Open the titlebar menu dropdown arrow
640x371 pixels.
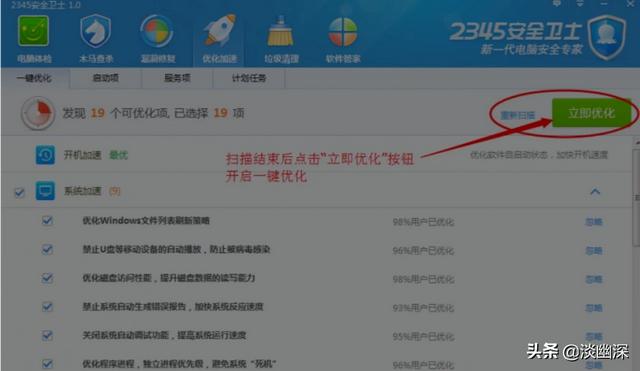(580, 4)
